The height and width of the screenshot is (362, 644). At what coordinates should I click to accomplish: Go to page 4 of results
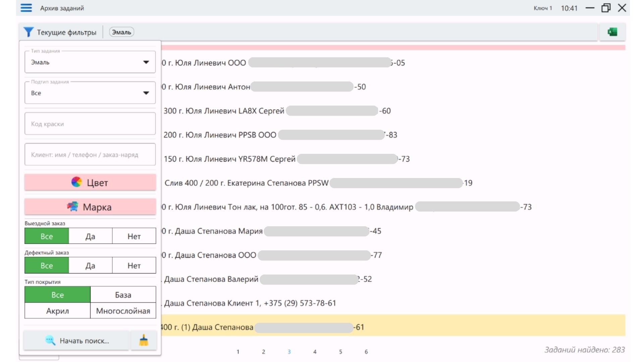315,352
